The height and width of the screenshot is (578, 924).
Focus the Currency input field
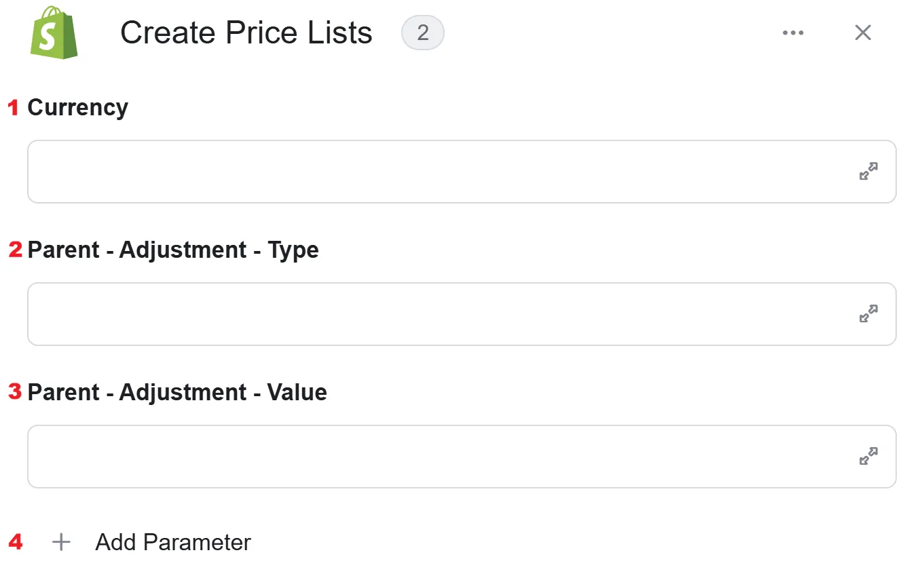(x=462, y=172)
